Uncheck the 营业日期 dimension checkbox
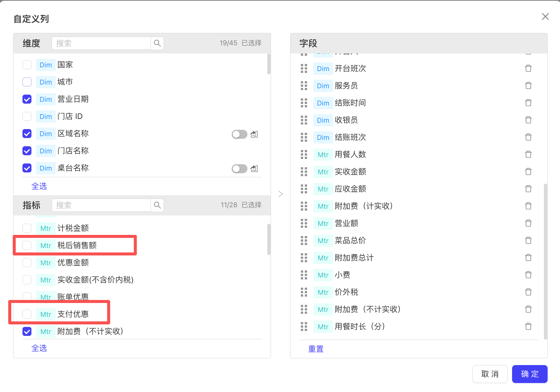The height and width of the screenshot is (392, 560). coord(27,99)
